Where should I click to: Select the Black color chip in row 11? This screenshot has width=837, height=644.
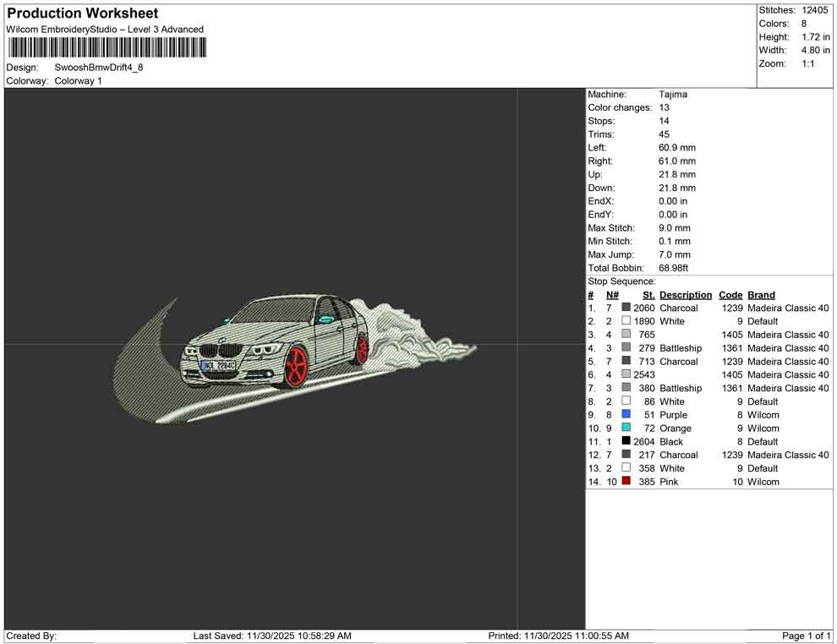626,441
